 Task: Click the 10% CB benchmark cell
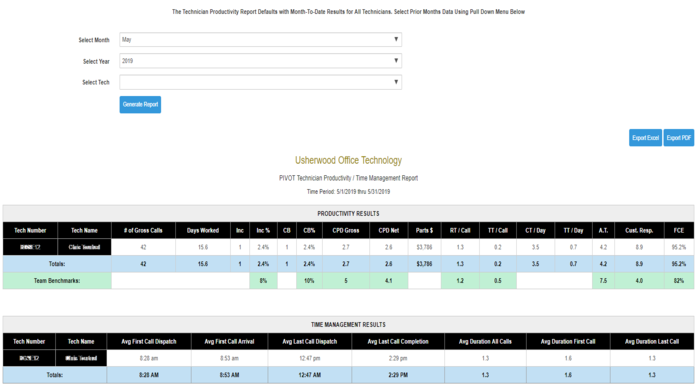click(x=309, y=281)
